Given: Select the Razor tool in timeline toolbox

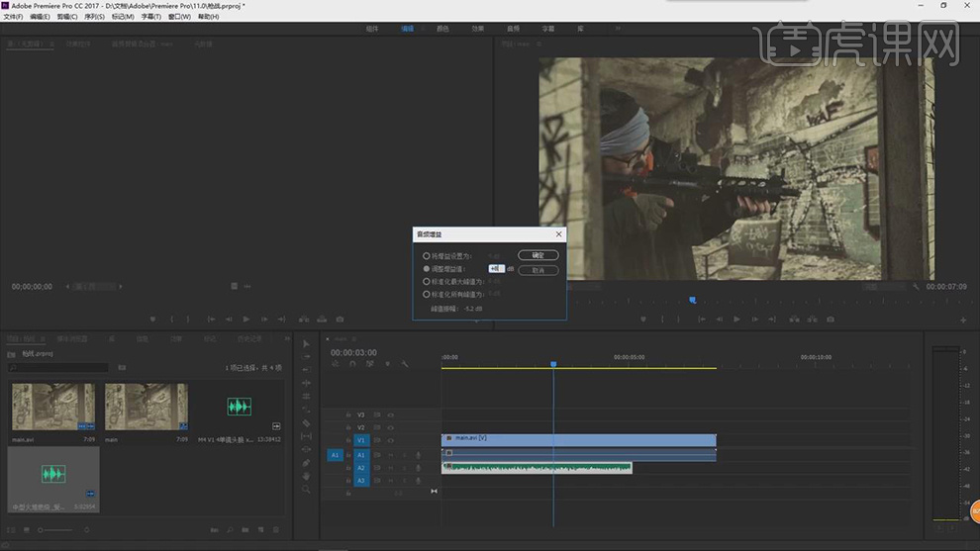Looking at the screenshot, I should point(307,422).
